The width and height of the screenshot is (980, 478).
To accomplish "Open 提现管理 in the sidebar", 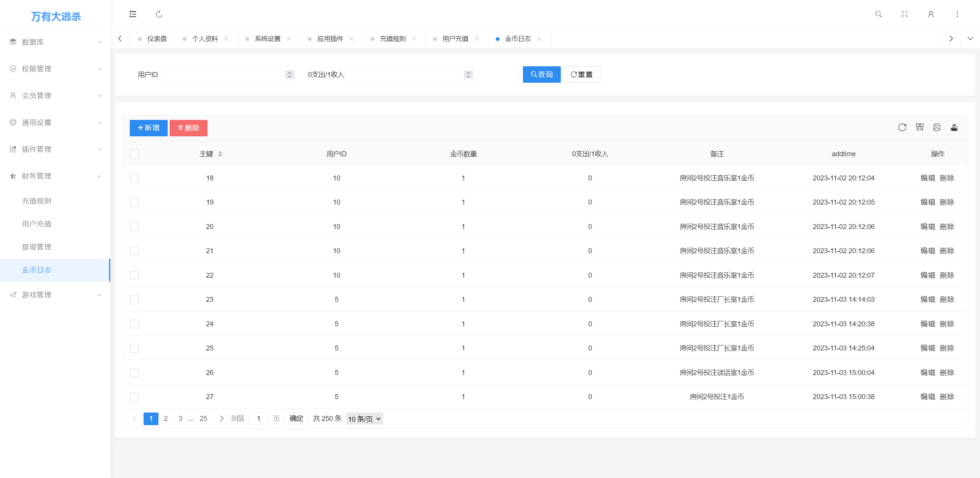I will tap(36, 247).
